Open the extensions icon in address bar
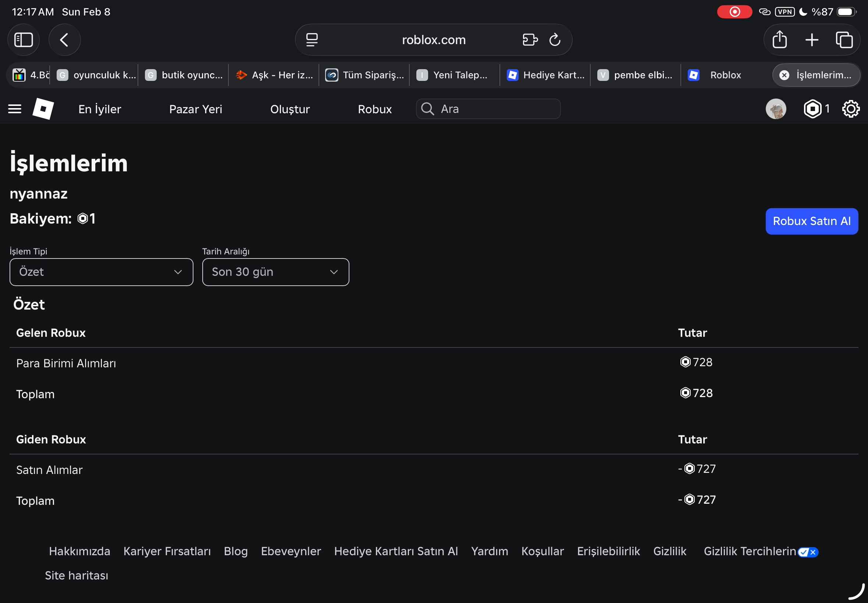Image resolution: width=868 pixels, height=603 pixels. point(530,40)
